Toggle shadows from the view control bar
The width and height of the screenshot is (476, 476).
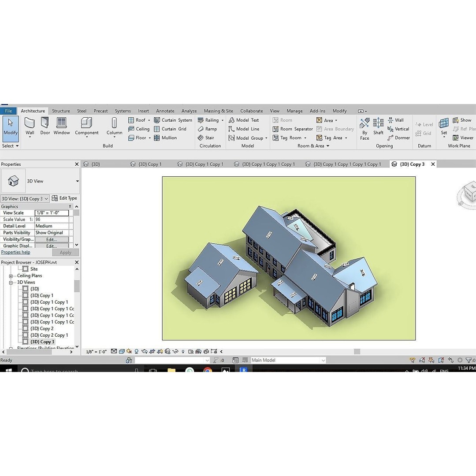tap(136, 351)
